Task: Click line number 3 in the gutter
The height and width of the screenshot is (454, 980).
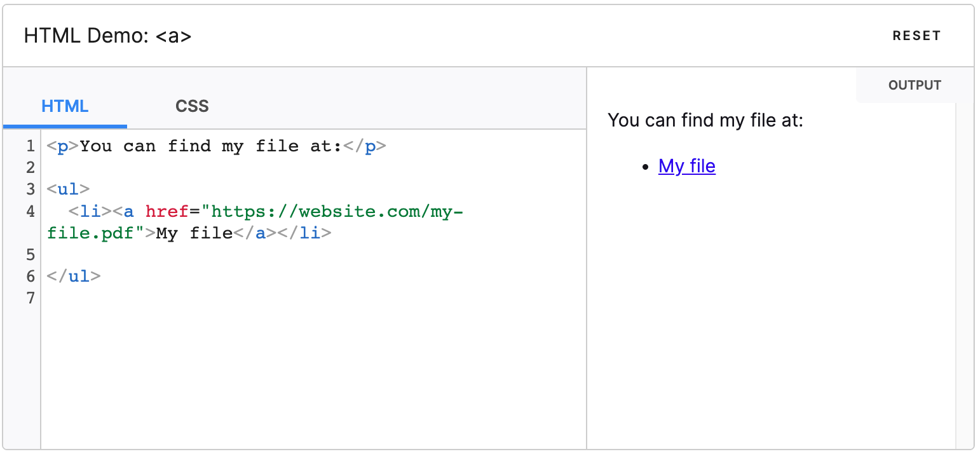Action: tap(31, 189)
